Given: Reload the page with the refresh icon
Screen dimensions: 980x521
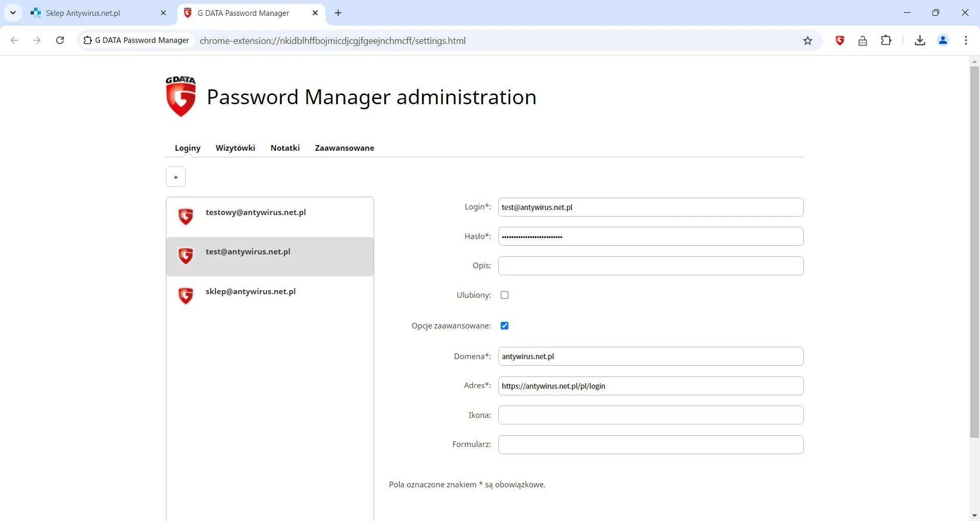Looking at the screenshot, I should (x=60, y=40).
